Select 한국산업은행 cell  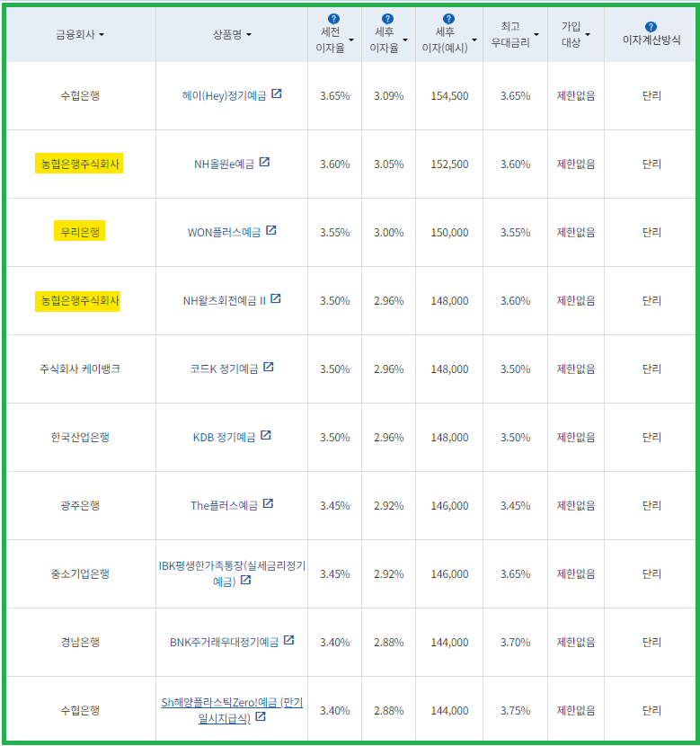tap(80, 437)
